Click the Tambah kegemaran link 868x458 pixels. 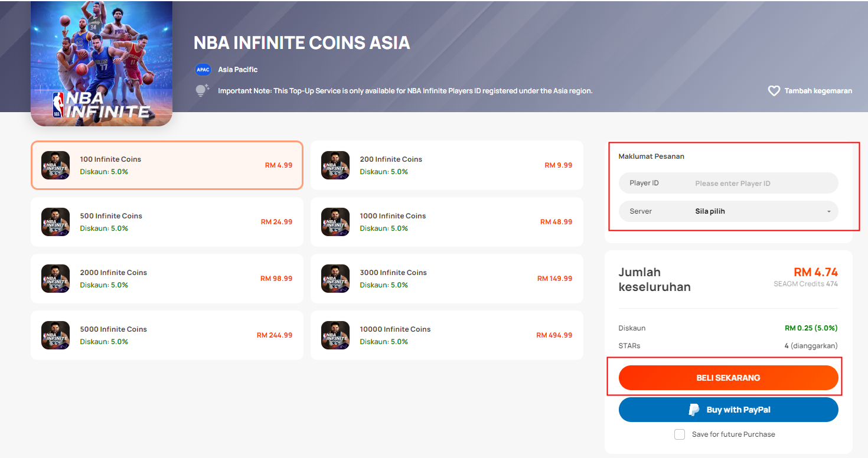point(810,91)
